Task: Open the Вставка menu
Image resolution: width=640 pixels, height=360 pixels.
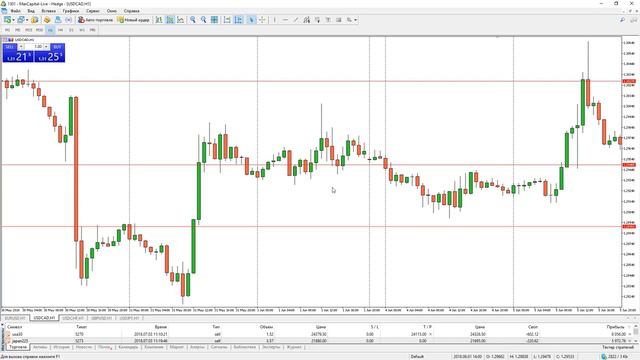Action: coord(49,11)
